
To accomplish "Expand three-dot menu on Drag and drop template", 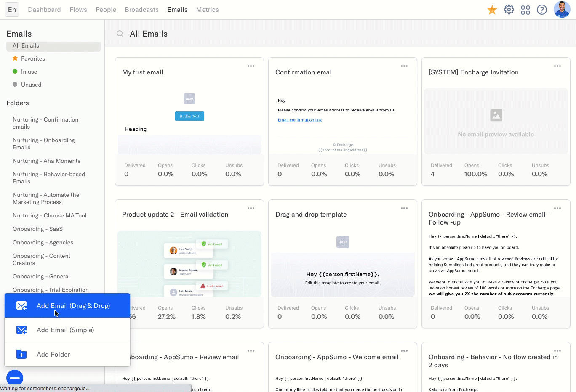I will (404, 208).
